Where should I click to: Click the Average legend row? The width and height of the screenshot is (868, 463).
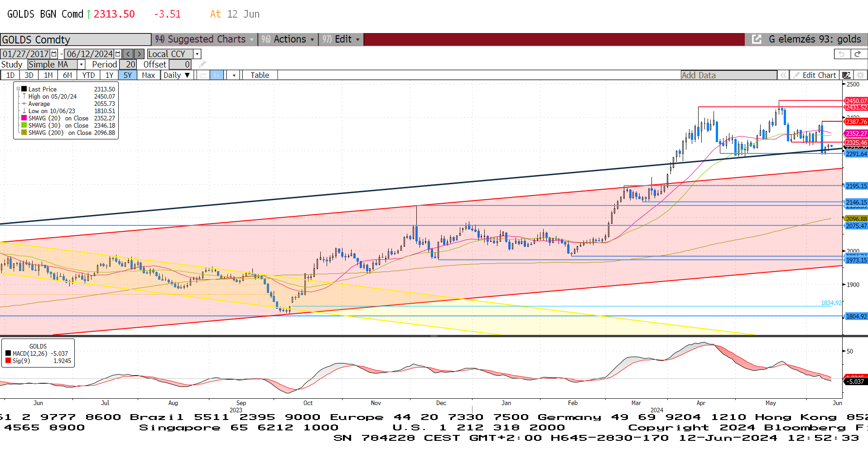pyautogui.click(x=68, y=104)
